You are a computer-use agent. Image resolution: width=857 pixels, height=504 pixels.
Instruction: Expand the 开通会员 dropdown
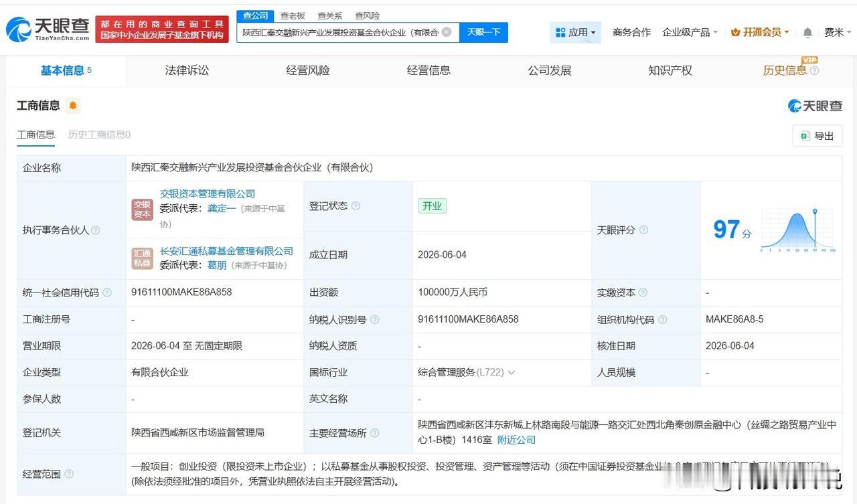pos(760,32)
